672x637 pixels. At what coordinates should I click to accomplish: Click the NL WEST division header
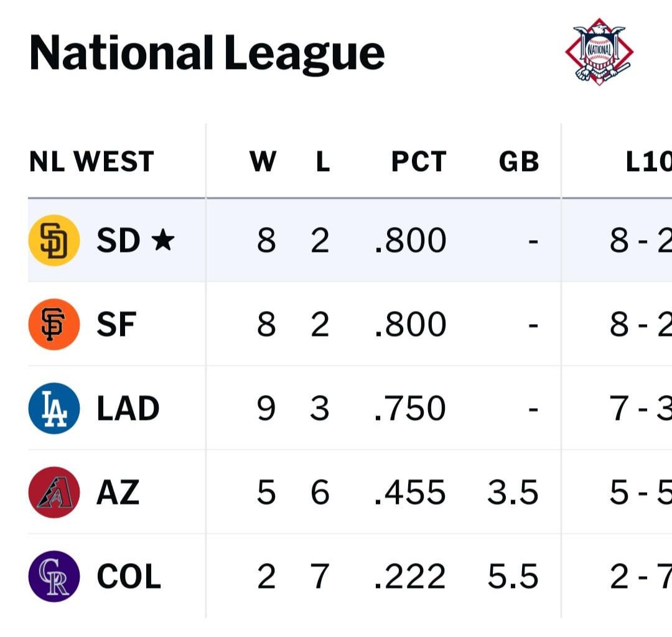91,162
